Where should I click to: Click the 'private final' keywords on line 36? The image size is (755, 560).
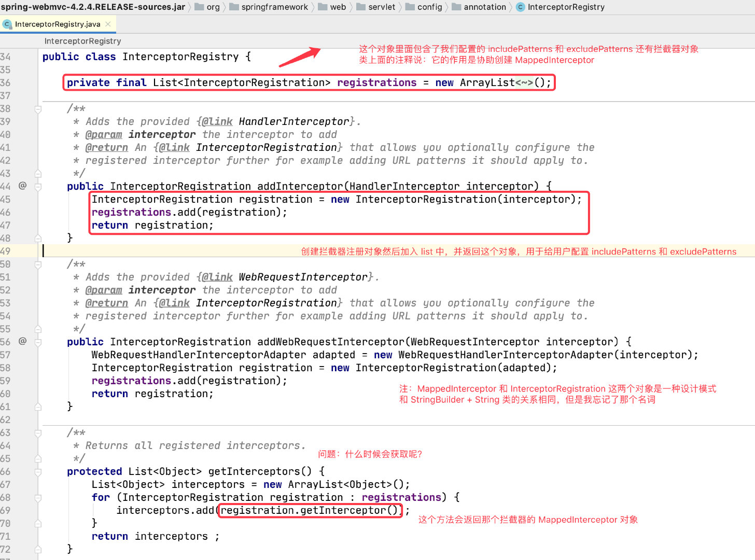107,82
